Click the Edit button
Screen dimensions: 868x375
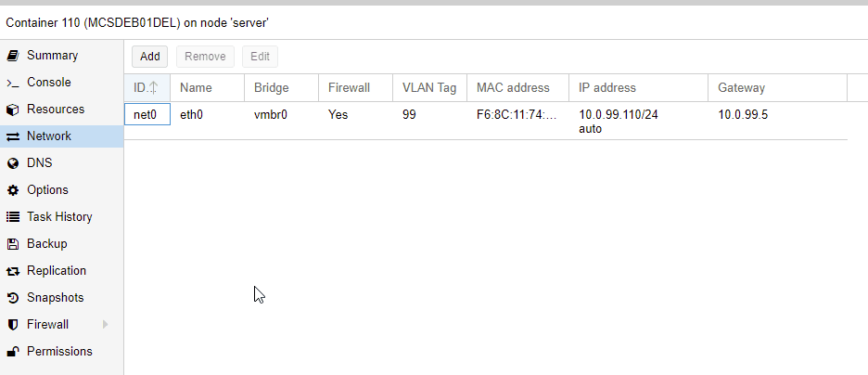261,57
